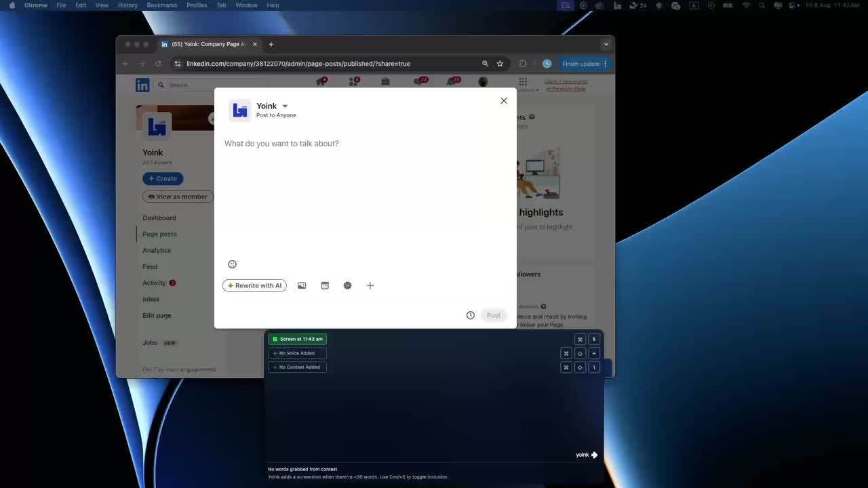Schedule the post with the clock icon
Screen dimensions: 868x488
coord(470,315)
